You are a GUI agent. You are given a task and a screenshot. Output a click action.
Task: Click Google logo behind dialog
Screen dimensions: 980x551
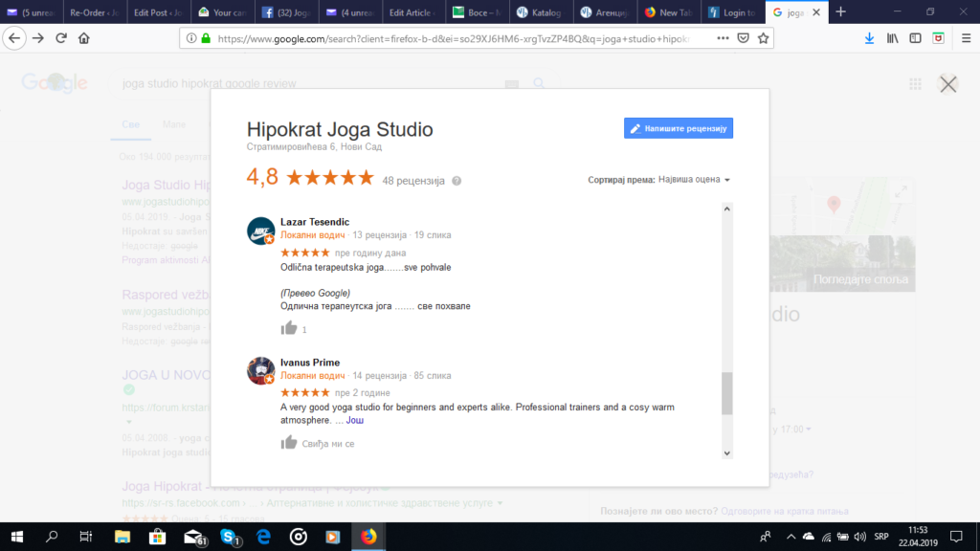click(55, 82)
